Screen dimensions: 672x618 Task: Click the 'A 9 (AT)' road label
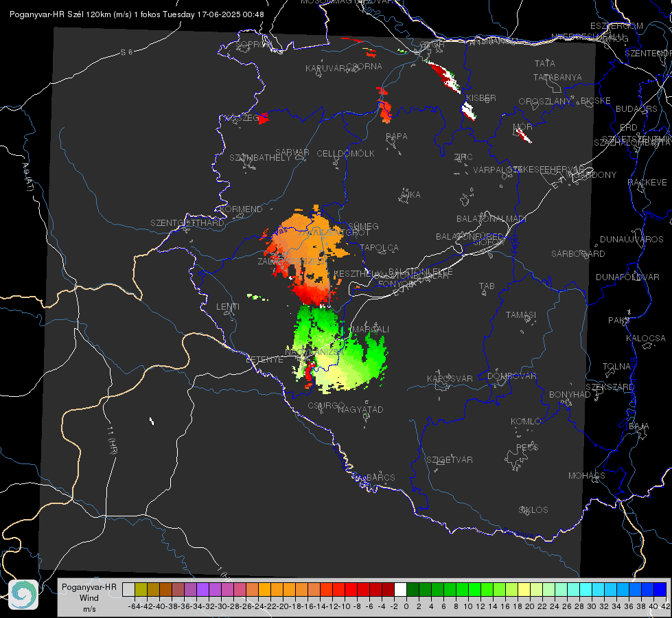[27, 177]
